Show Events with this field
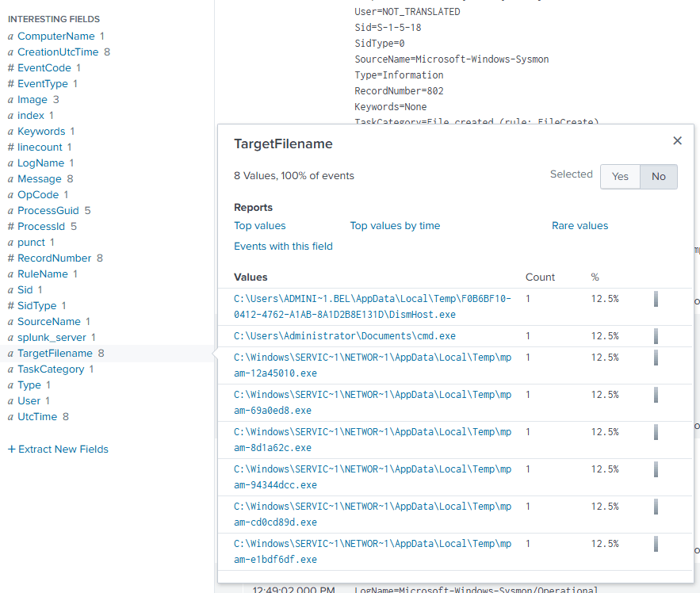The image size is (700, 593). click(283, 247)
